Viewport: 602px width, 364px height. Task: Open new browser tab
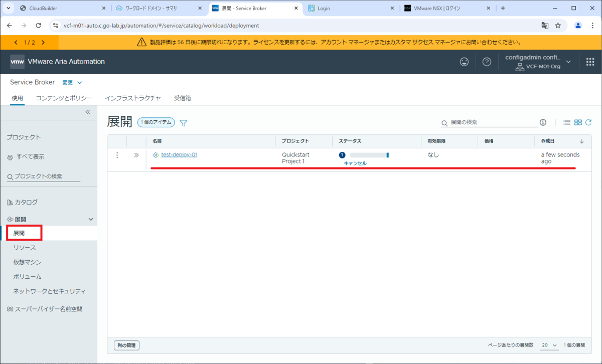tap(503, 8)
